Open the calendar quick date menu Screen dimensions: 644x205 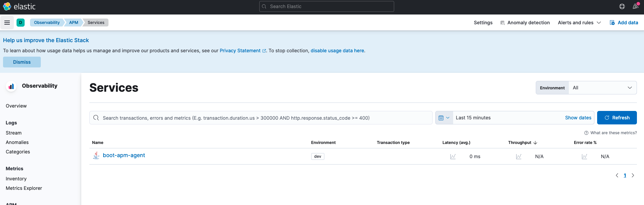444,118
